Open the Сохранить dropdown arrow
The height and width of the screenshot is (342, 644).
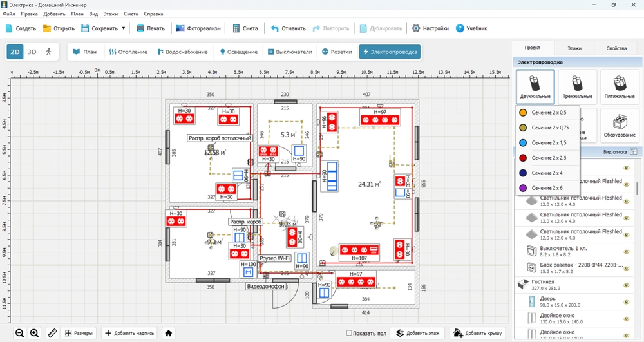123,28
